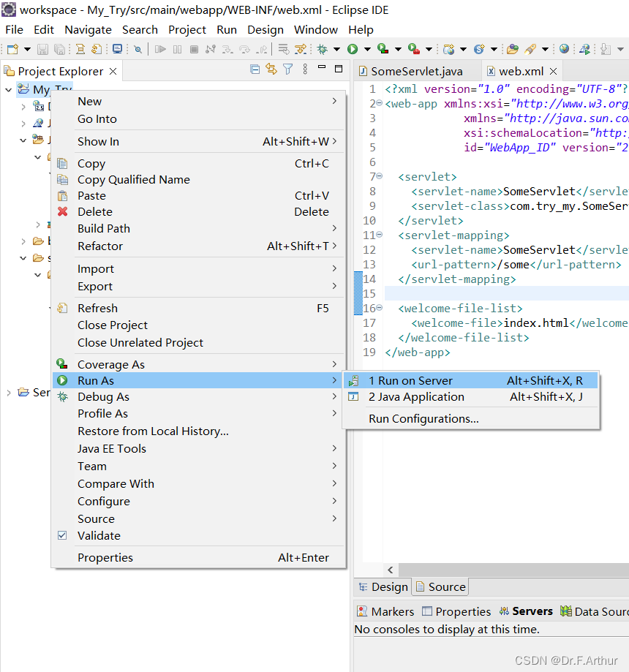Maximize the Project Explorer view

(x=339, y=69)
